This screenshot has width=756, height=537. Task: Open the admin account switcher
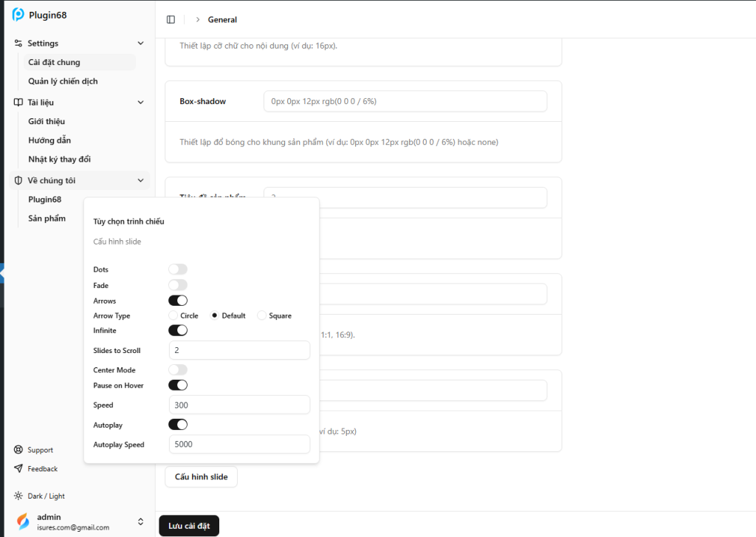[140, 521]
